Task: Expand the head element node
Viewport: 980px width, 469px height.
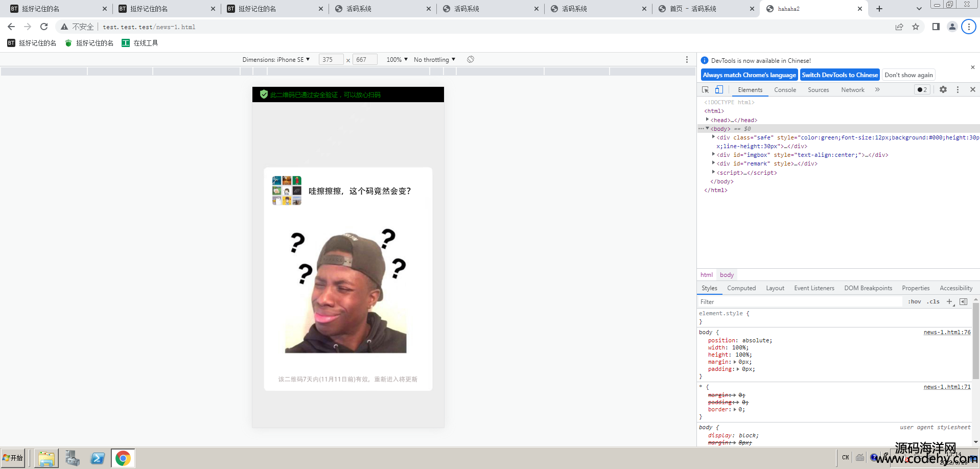Action: pyautogui.click(x=707, y=120)
